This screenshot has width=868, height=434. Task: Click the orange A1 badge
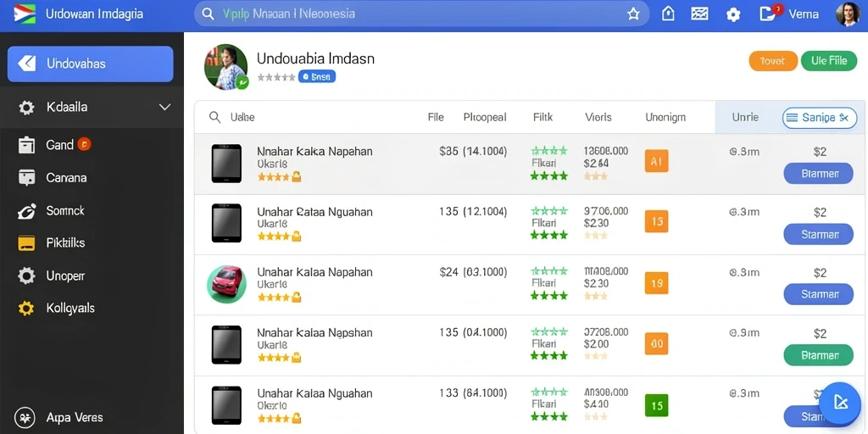pyautogui.click(x=657, y=161)
